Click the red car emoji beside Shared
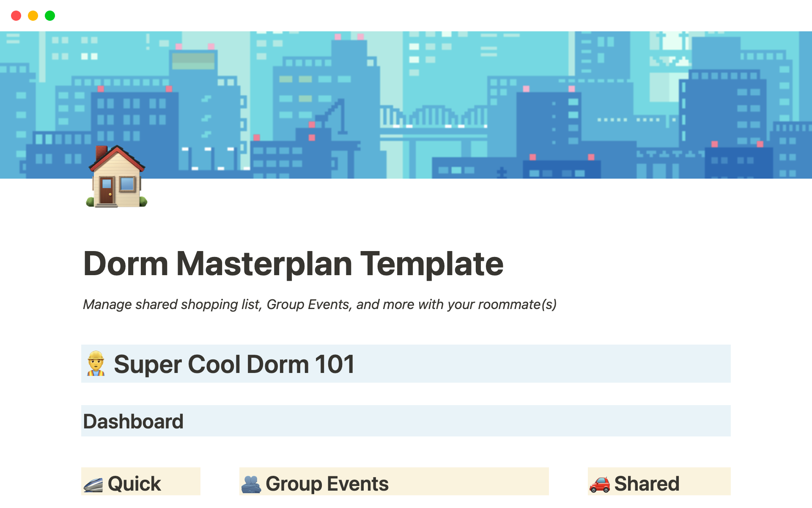The image size is (812, 508). 599,484
